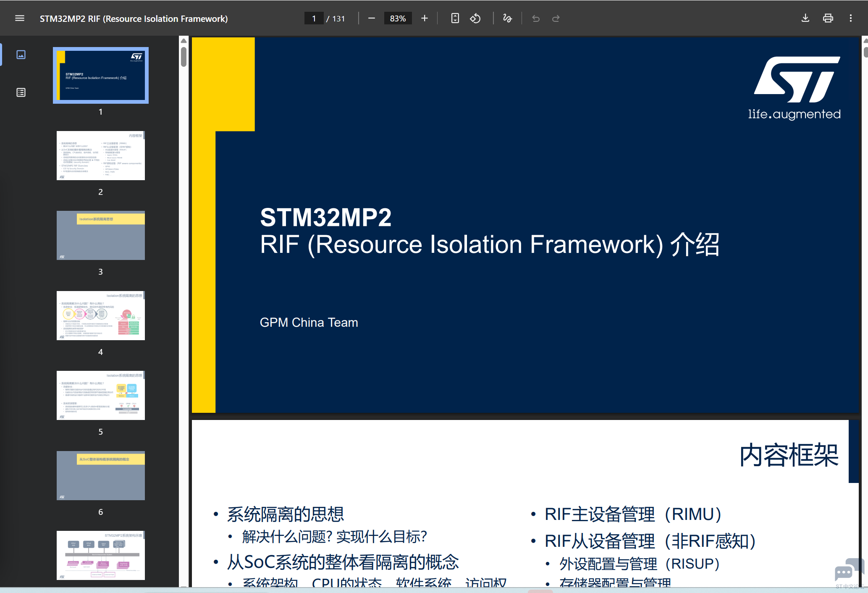The height and width of the screenshot is (593, 868).
Task: Activate the draw annotation tool
Action: coord(507,18)
